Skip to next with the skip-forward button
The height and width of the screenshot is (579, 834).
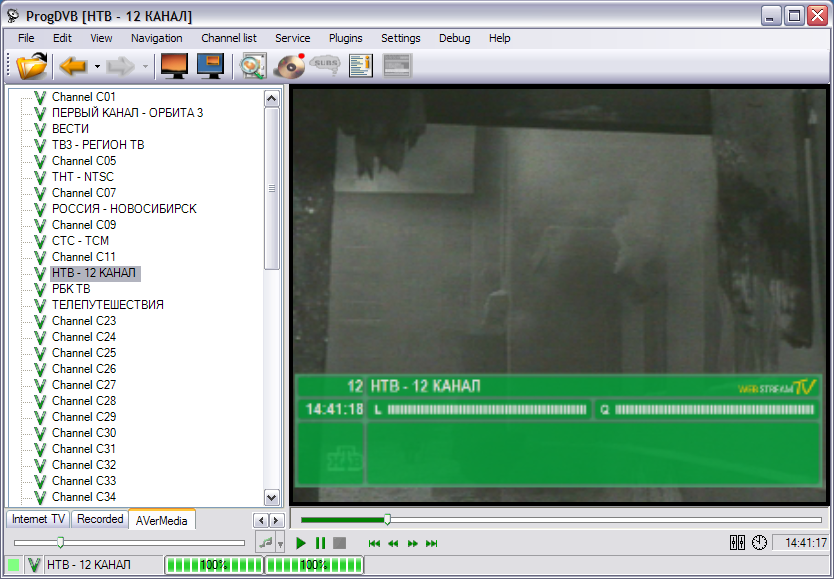click(431, 543)
